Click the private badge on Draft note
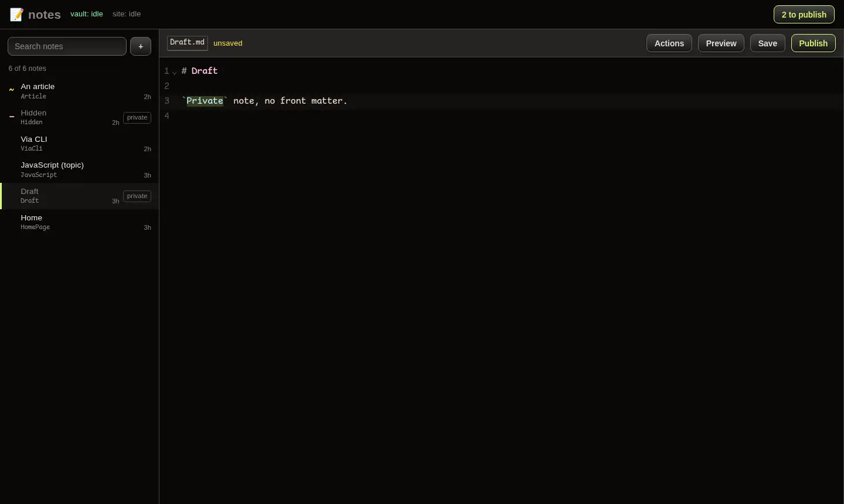 (x=137, y=196)
